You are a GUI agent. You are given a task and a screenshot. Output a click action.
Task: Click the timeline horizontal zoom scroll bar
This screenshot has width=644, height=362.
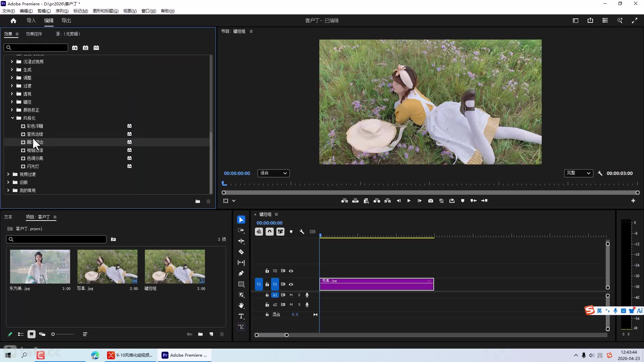272,335
